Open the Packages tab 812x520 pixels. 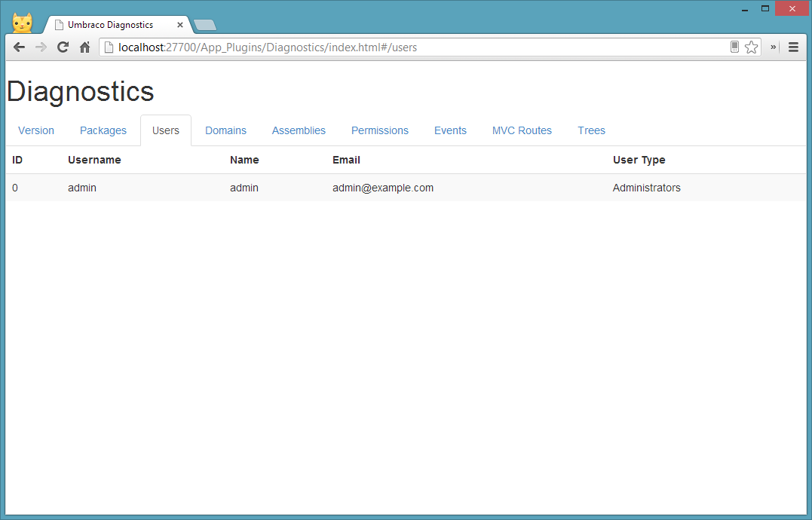point(103,130)
